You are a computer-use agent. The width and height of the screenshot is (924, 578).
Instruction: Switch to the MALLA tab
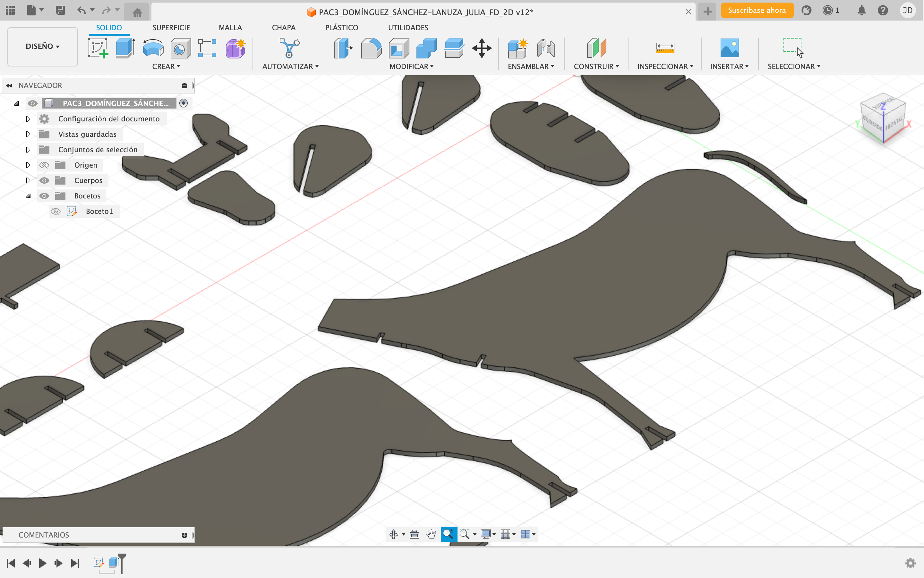pyautogui.click(x=230, y=28)
